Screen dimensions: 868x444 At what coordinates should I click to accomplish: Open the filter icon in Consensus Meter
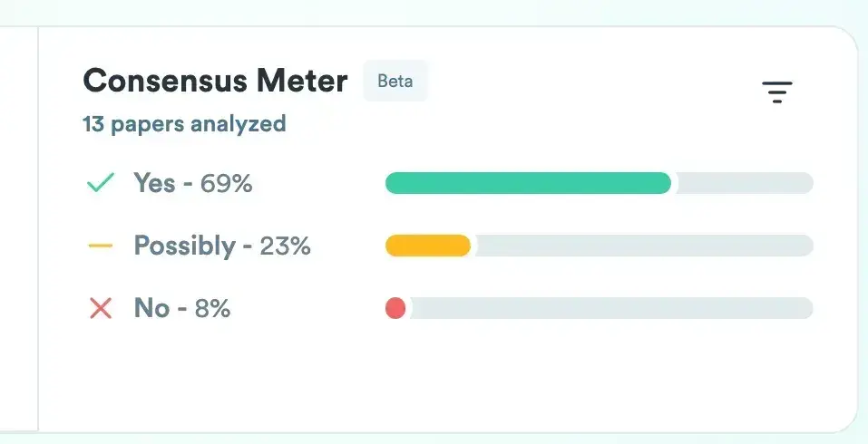pos(776,92)
